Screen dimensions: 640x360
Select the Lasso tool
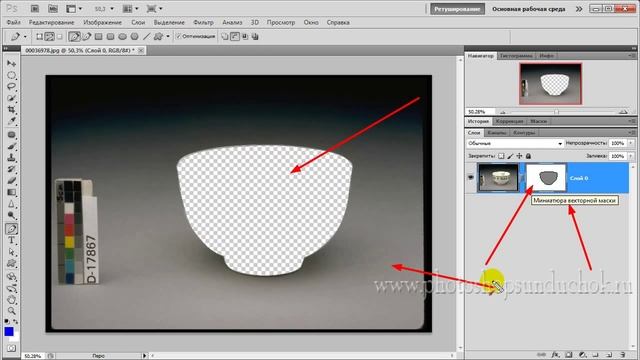tap(11, 87)
